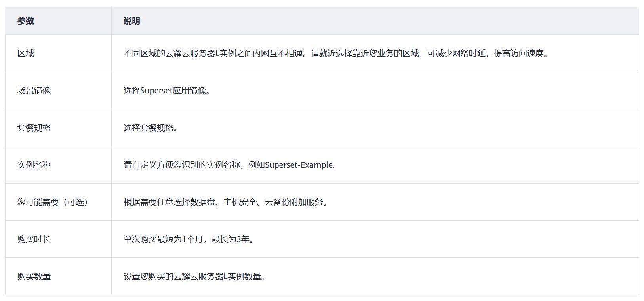Screen dimensions: 644x301
Task: Click the description 选择套餐规格。
Action: (x=152, y=128)
